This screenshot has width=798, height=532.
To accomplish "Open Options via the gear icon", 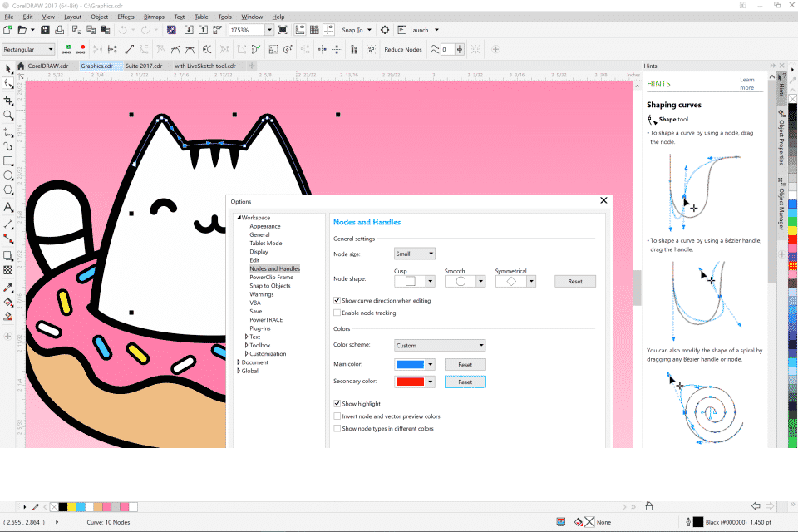I will [x=385, y=30].
